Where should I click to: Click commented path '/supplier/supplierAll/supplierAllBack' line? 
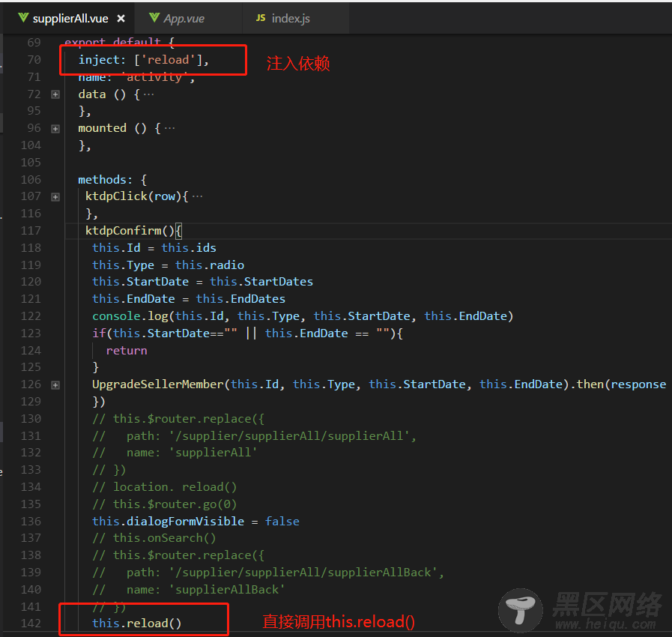pos(268,573)
